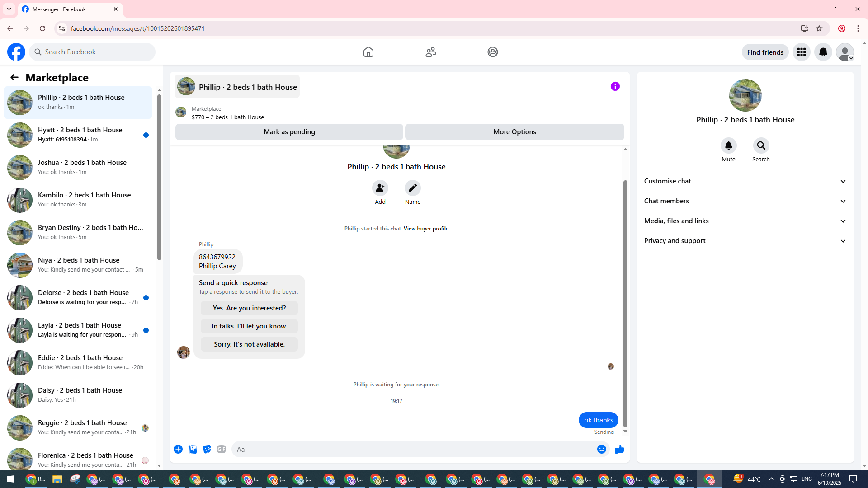Choose a GIF
The width and height of the screenshot is (868, 488).
[x=222, y=449]
